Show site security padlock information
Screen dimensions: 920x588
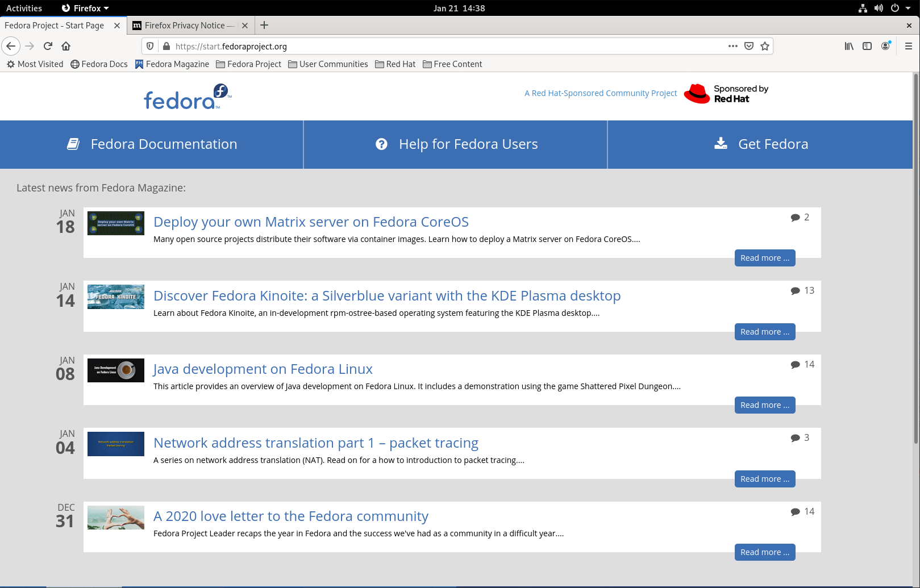(166, 46)
